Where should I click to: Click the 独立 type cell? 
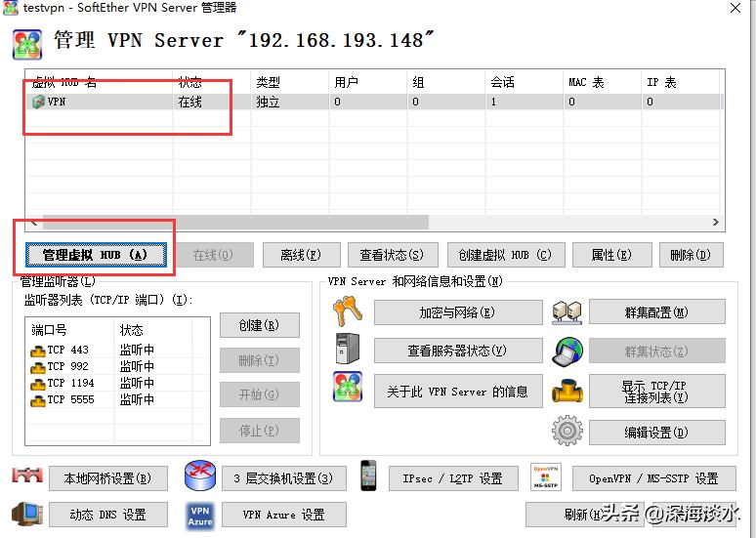pos(268,102)
